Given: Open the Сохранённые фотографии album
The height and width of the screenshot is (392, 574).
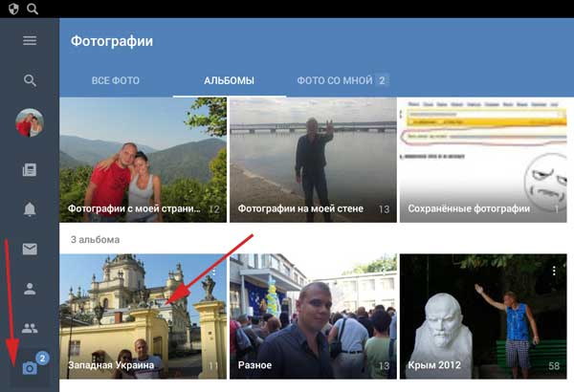Looking at the screenshot, I should pyautogui.click(x=483, y=161).
